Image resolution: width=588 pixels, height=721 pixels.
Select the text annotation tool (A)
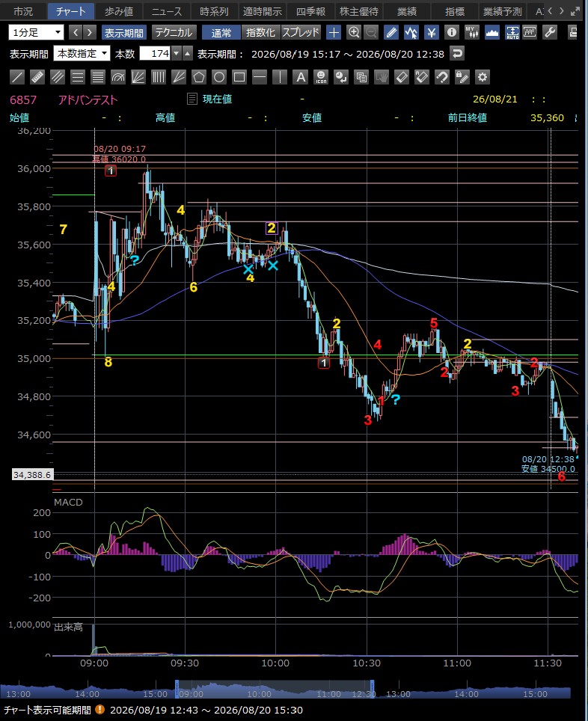(301, 77)
